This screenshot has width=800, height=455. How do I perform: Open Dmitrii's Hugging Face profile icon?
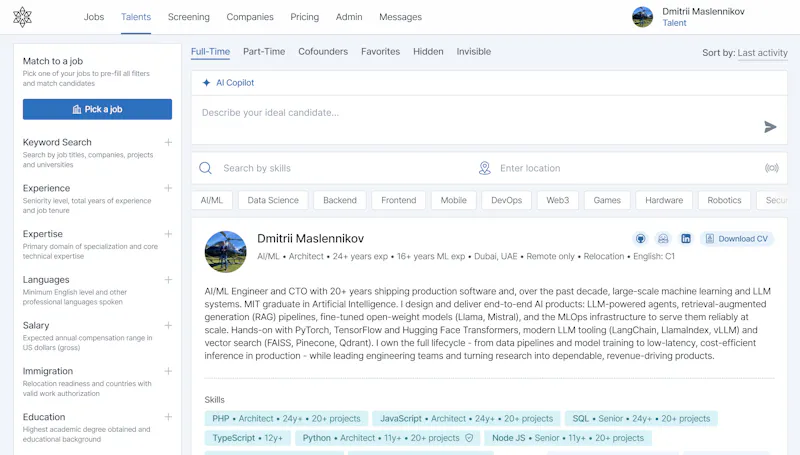663,239
